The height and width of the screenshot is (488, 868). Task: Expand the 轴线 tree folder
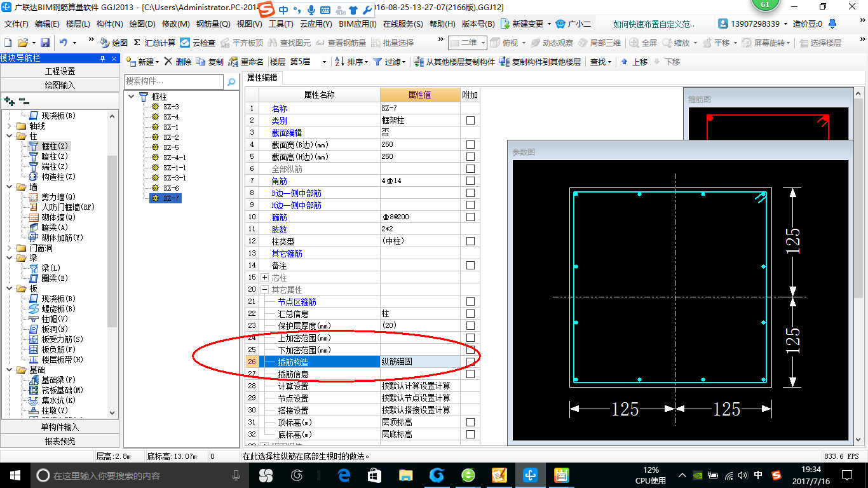(x=10, y=126)
